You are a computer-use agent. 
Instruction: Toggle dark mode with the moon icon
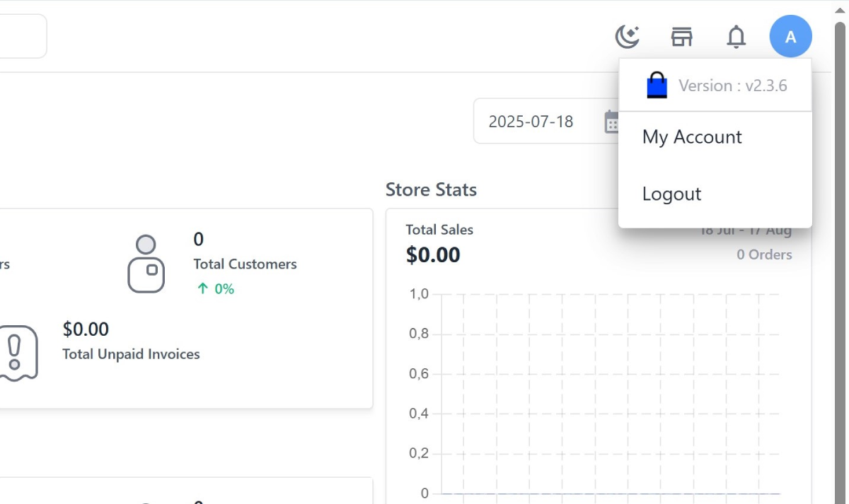(x=627, y=37)
